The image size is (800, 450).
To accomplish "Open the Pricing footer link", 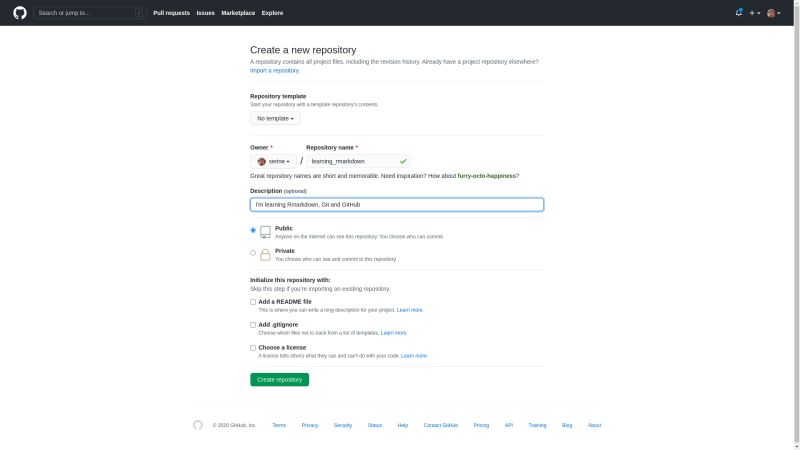I will pos(481,426).
